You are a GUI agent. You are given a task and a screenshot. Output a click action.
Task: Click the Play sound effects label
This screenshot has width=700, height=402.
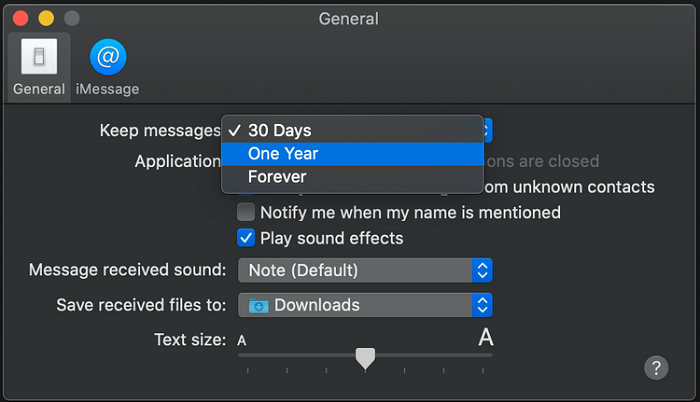pos(332,238)
